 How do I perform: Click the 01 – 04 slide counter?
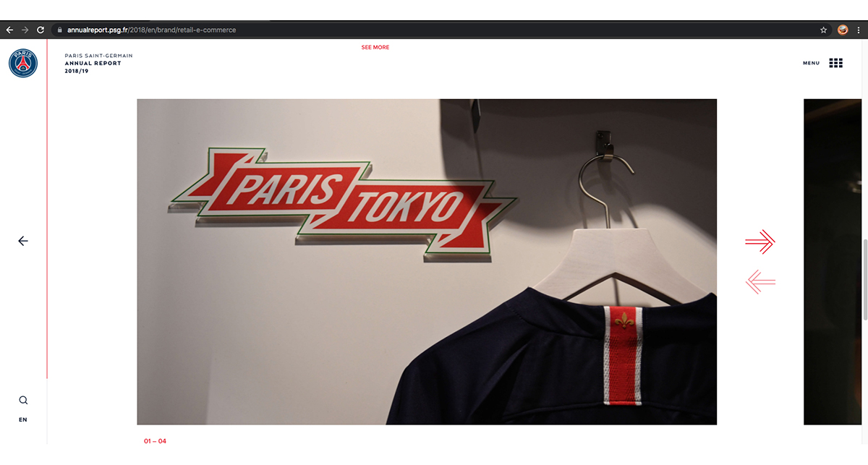point(155,440)
